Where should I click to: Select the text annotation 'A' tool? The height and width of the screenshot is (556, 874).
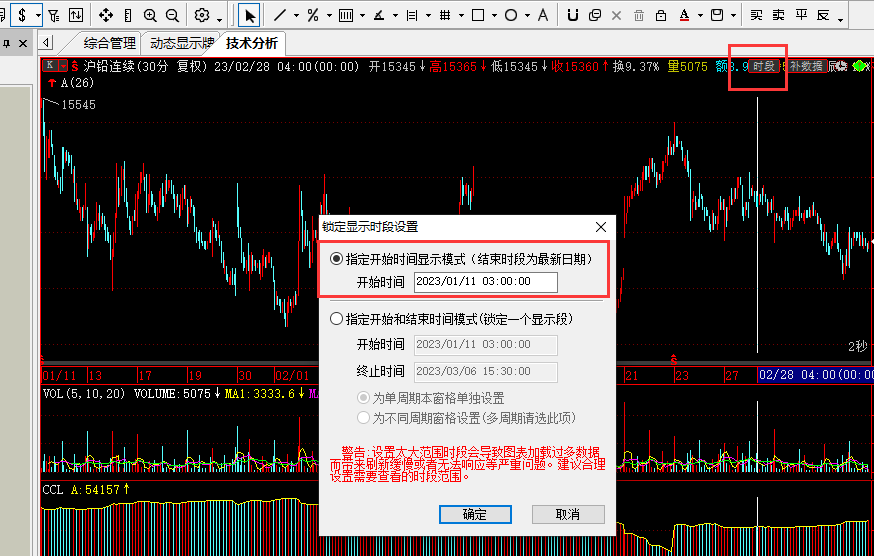[543, 16]
